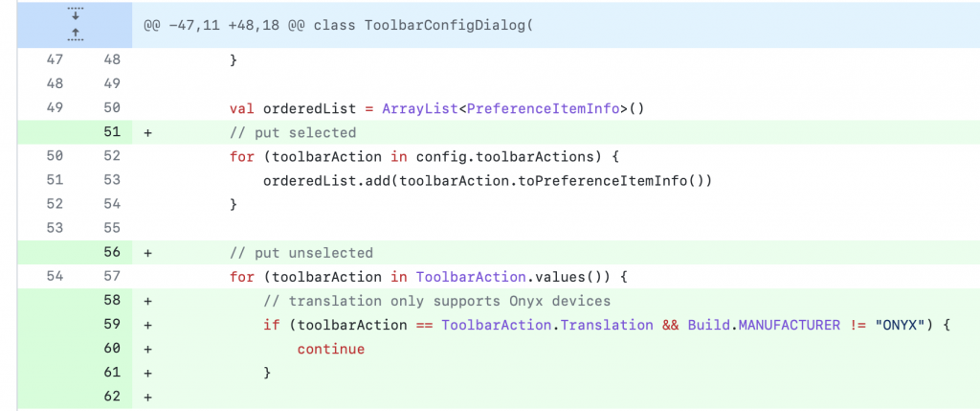Click the 'val orderedList' code line
Screen dimensions: 980x411
[436, 108]
